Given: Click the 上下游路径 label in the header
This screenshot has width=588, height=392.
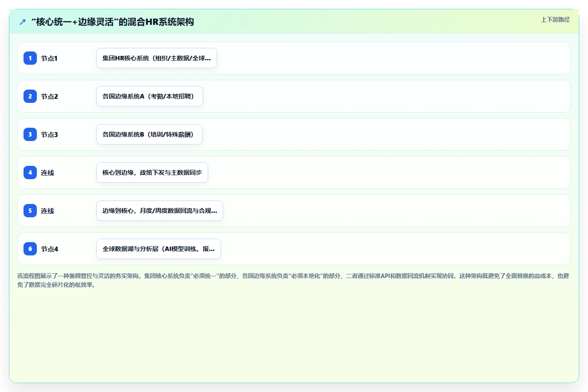Looking at the screenshot, I should click(555, 20).
